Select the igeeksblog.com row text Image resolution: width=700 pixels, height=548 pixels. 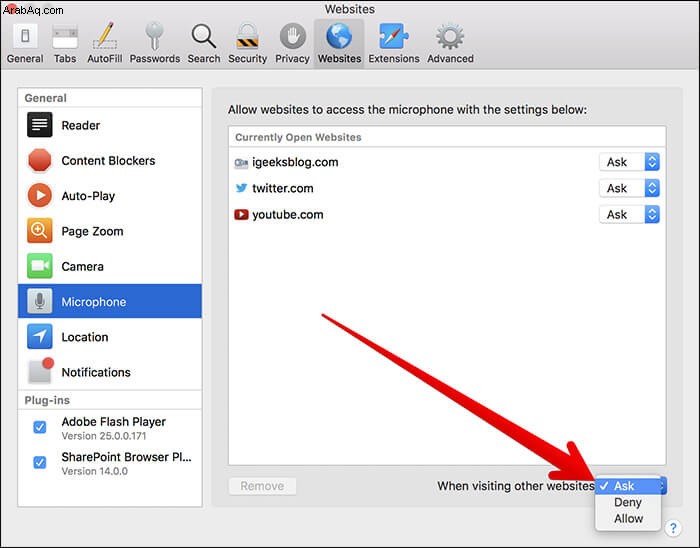pyautogui.click(x=295, y=162)
